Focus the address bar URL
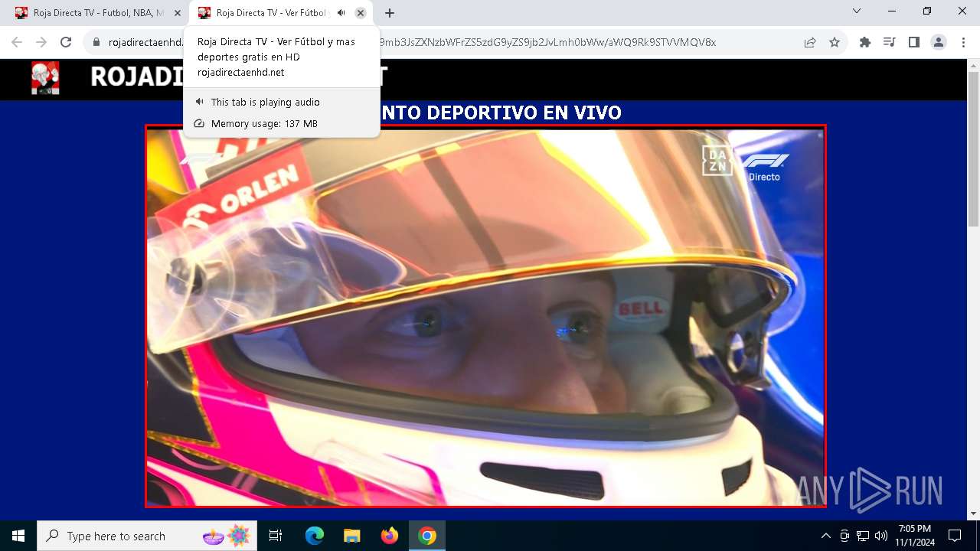980x551 pixels. pyautogui.click(x=452, y=42)
